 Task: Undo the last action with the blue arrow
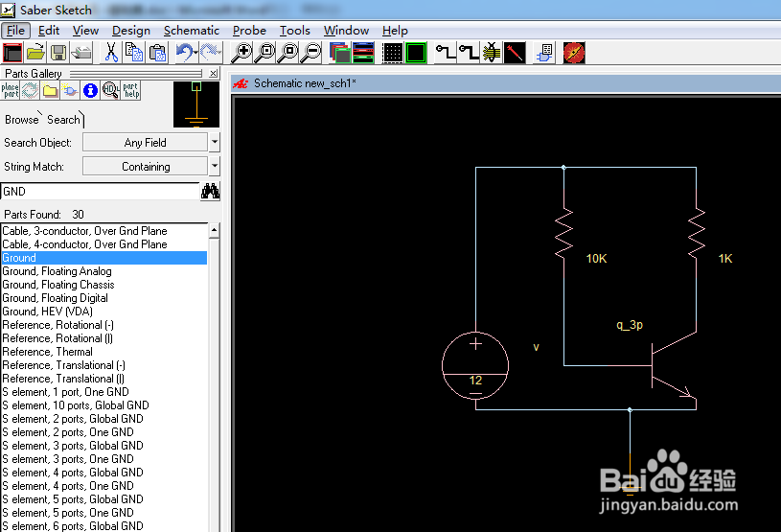184,53
